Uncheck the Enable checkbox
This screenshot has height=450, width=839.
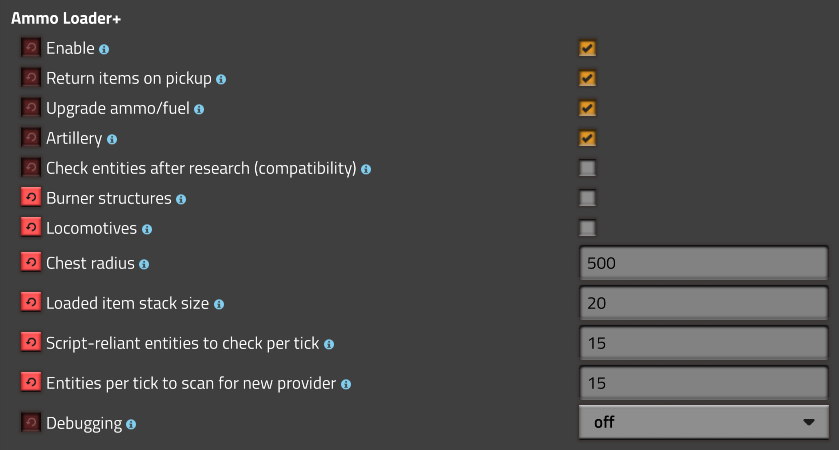(x=588, y=48)
